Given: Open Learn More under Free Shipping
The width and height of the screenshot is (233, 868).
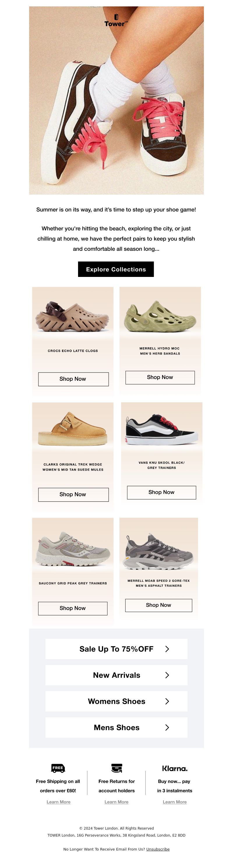Looking at the screenshot, I should (58, 802).
